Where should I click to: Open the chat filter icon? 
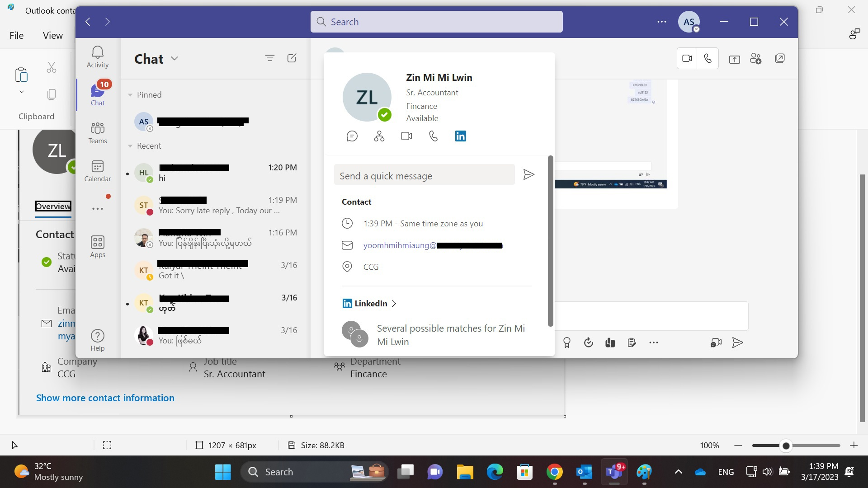click(270, 58)
